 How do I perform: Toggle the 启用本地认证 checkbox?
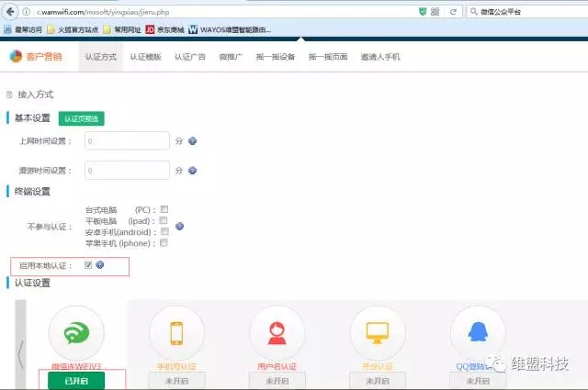(x=87, y=265)
